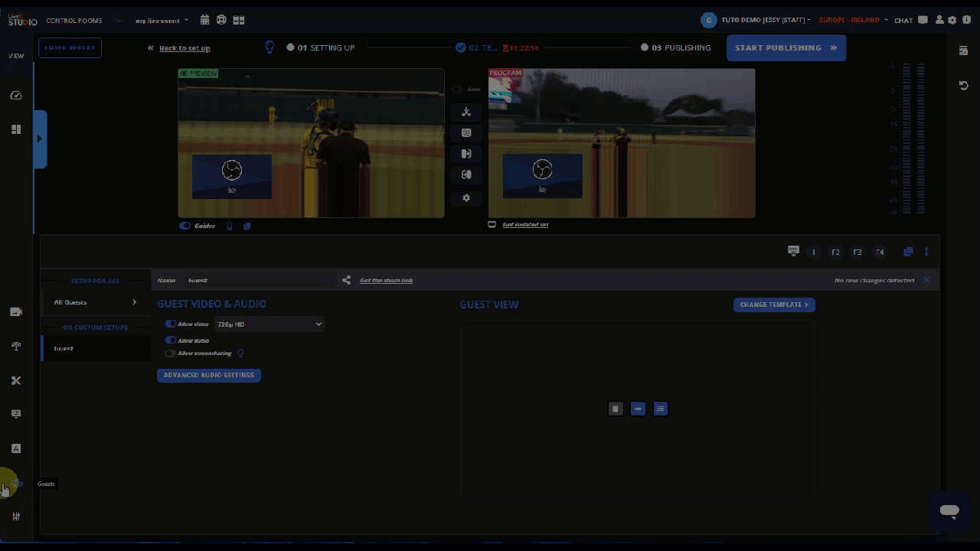This screenshot has width=980, height=551.
Task: Open transition settings gear between preview and program
Action: 466,198
